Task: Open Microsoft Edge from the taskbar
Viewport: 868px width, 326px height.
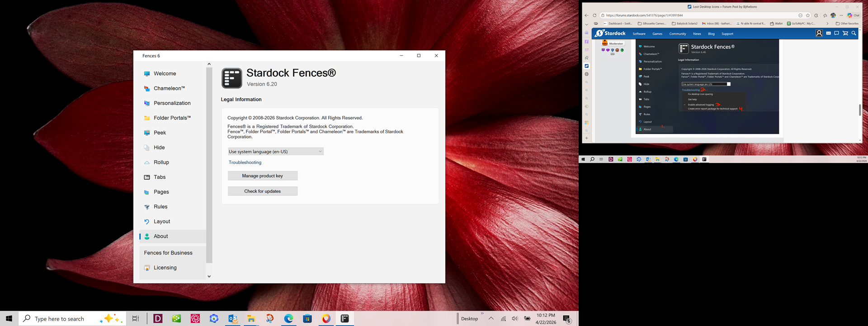Action: coord(288,319)
